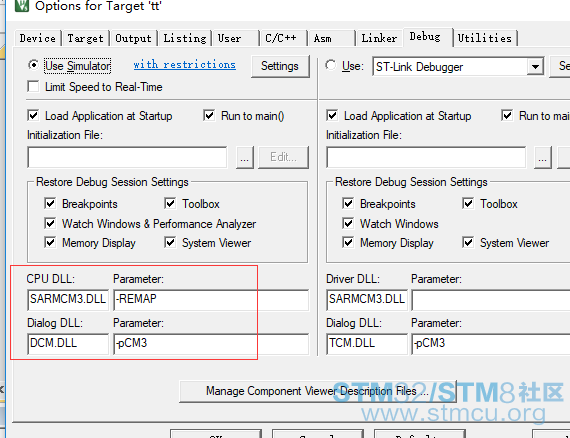Click the simulator Edit... button

click(x=283, y=157)
